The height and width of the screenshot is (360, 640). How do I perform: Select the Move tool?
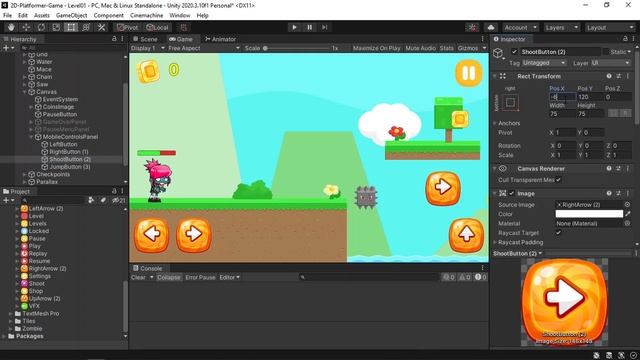[26, 27]
